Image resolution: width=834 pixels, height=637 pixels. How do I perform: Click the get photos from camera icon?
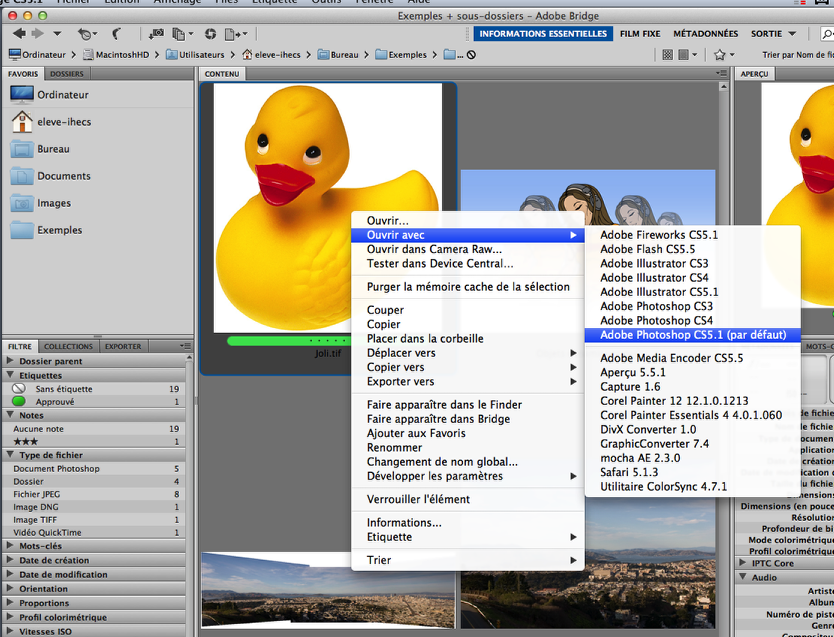click(x=156, y=34)
